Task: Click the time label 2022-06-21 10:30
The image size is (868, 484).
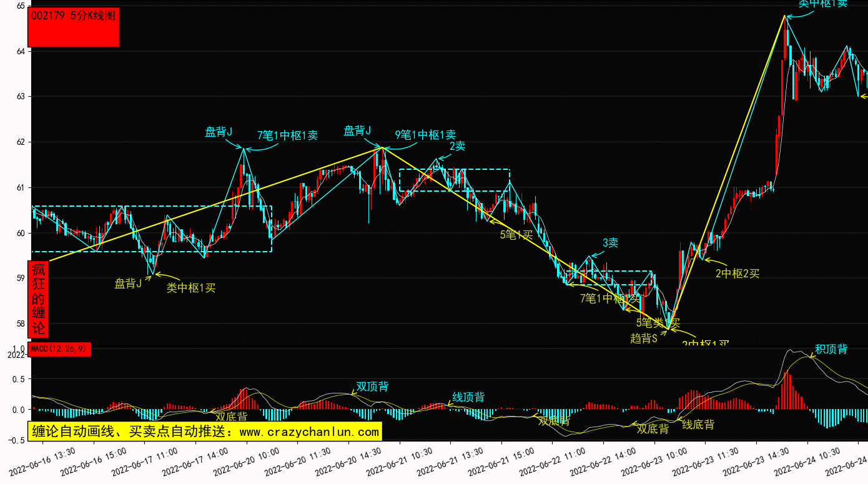Action: (x=399, y=461)
